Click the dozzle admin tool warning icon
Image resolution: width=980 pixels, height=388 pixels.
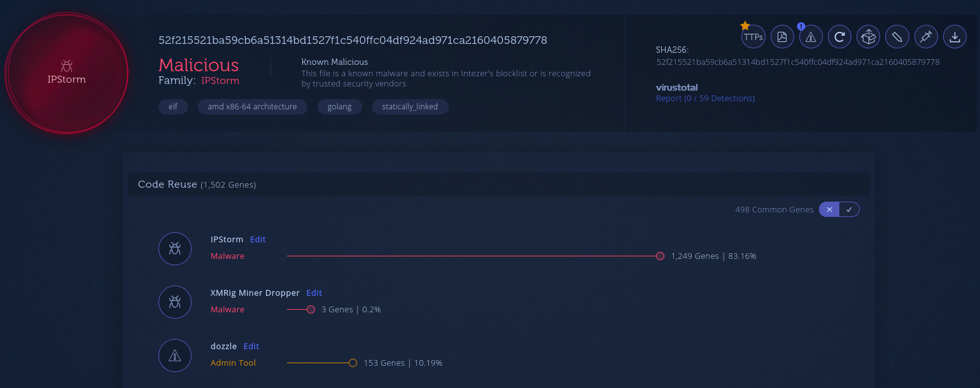[x=175, y=356]
